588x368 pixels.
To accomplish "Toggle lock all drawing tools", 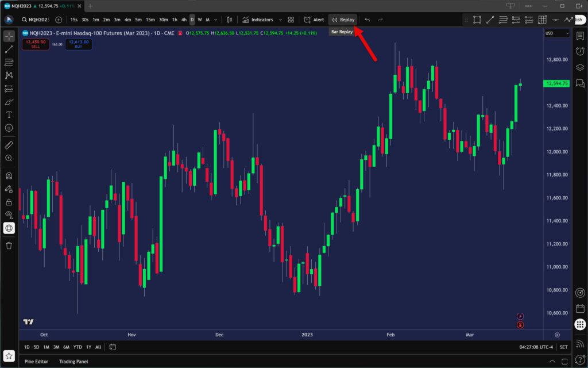I will 9,202.
